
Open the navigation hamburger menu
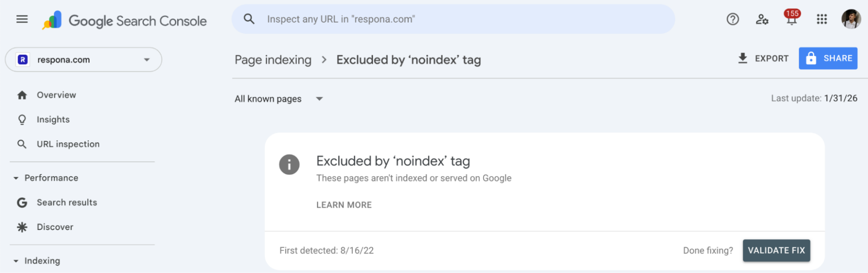coord(21,19)
